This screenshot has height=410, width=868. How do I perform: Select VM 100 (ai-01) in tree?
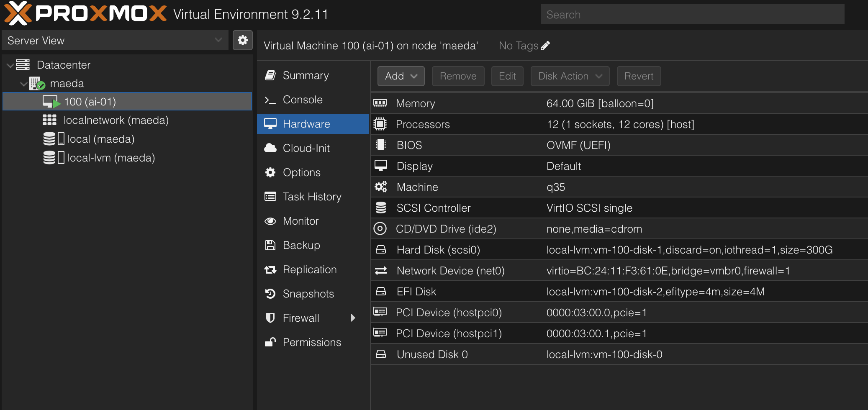click(127, 102)
